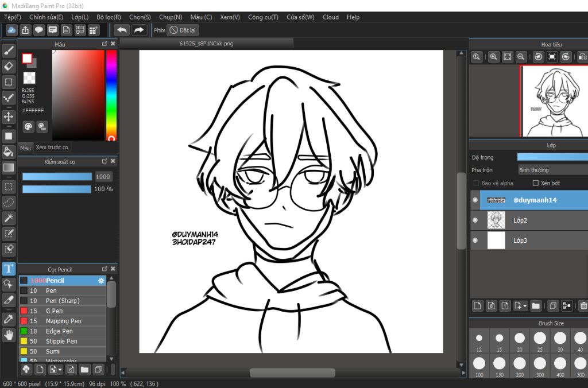Select the G Pen brush
This screenshot has width=588, height=388.
coord(63,311)
